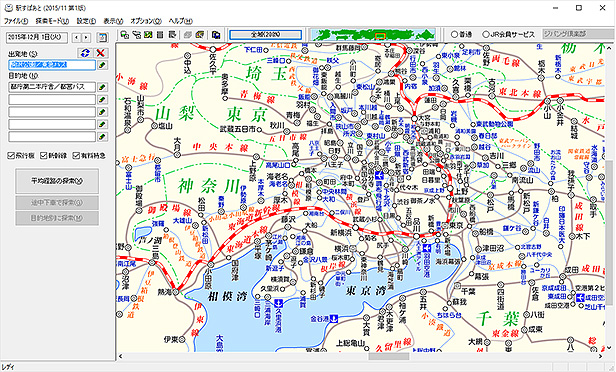Click 熱海 station on the map
Screen dimensions: 616x372
click(175, 292)
